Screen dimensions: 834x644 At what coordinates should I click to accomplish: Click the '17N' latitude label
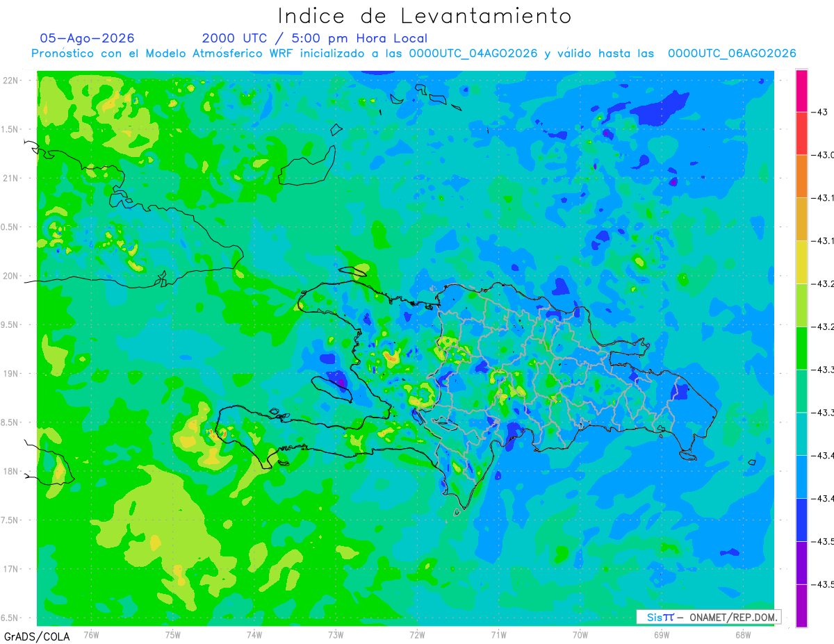point(11,570)
